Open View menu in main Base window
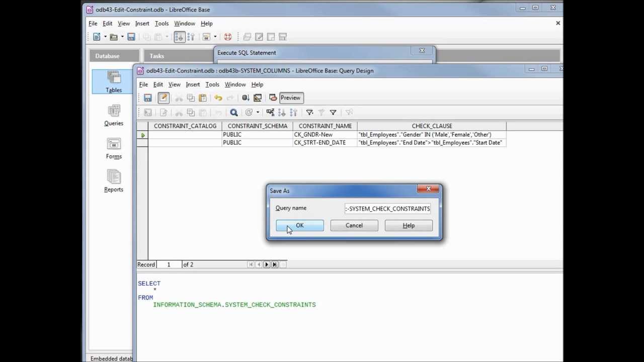The width and height of the screenshot is (644, 362). 124,23
